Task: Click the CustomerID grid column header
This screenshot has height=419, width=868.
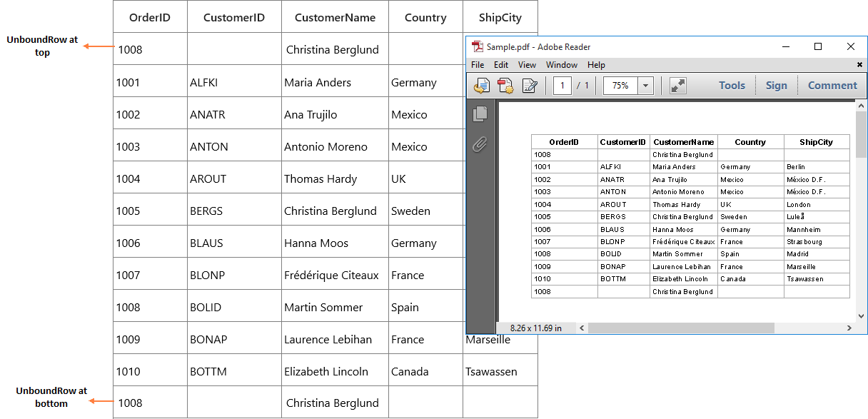Action: click(x=234, y=18)
